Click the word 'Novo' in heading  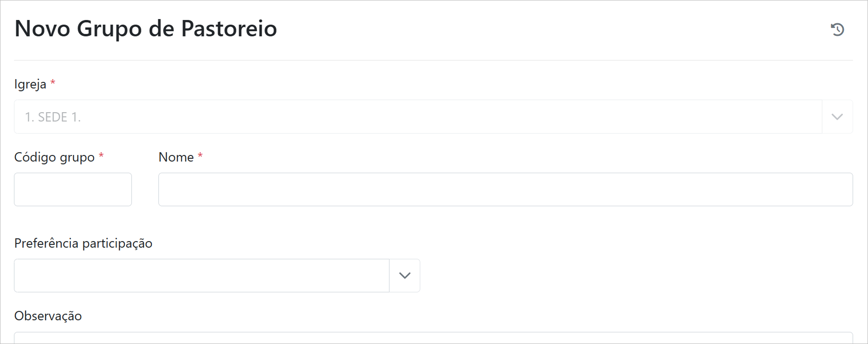[42, 29]
